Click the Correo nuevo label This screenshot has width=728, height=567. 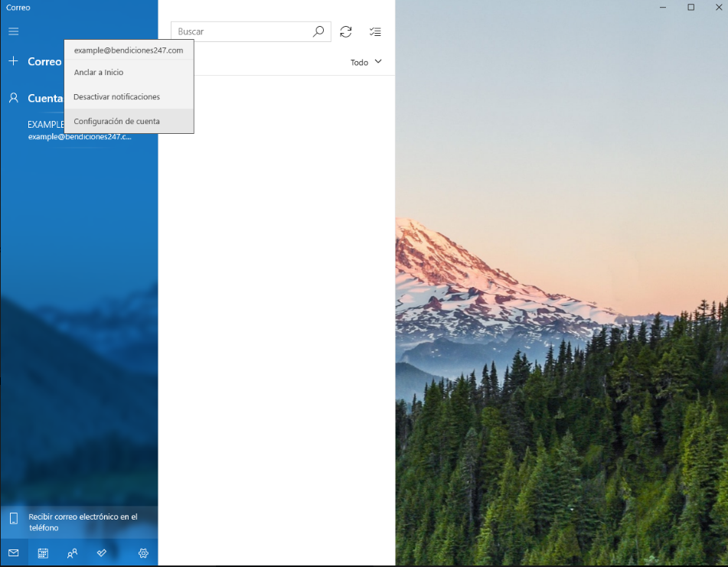click(x=44, y=61)
